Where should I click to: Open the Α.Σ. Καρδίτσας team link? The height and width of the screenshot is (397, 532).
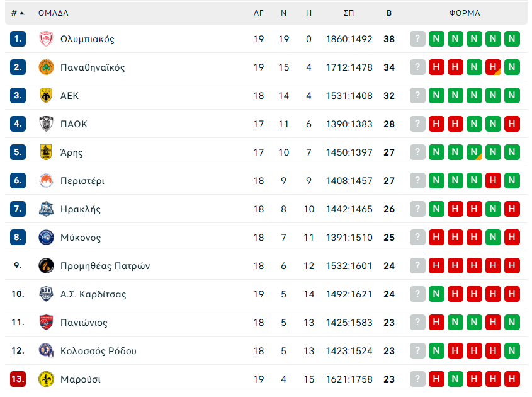[x=93, y=294]
